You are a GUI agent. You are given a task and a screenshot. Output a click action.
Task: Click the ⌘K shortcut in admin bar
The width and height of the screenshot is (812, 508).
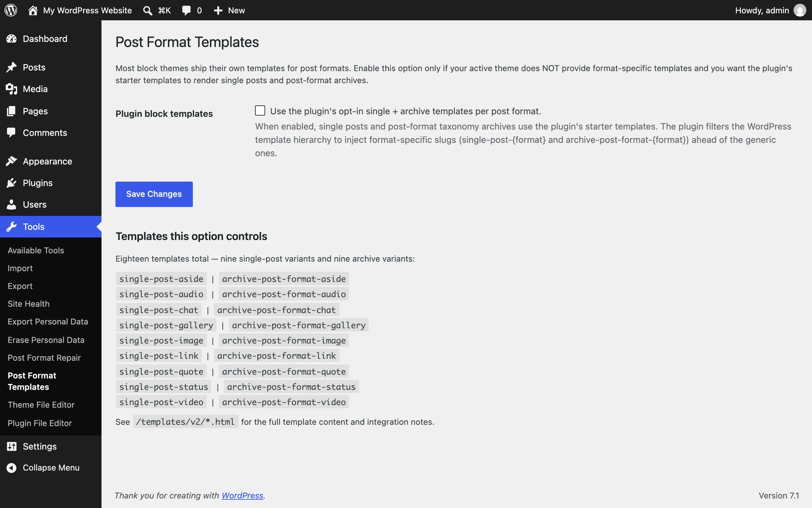pyautogui.click(x=164, y=10)
